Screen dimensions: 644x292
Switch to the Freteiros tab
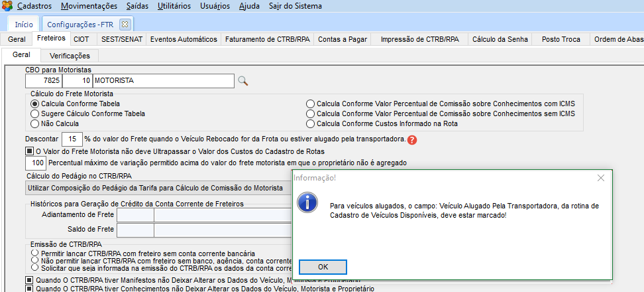coord(51,38)
